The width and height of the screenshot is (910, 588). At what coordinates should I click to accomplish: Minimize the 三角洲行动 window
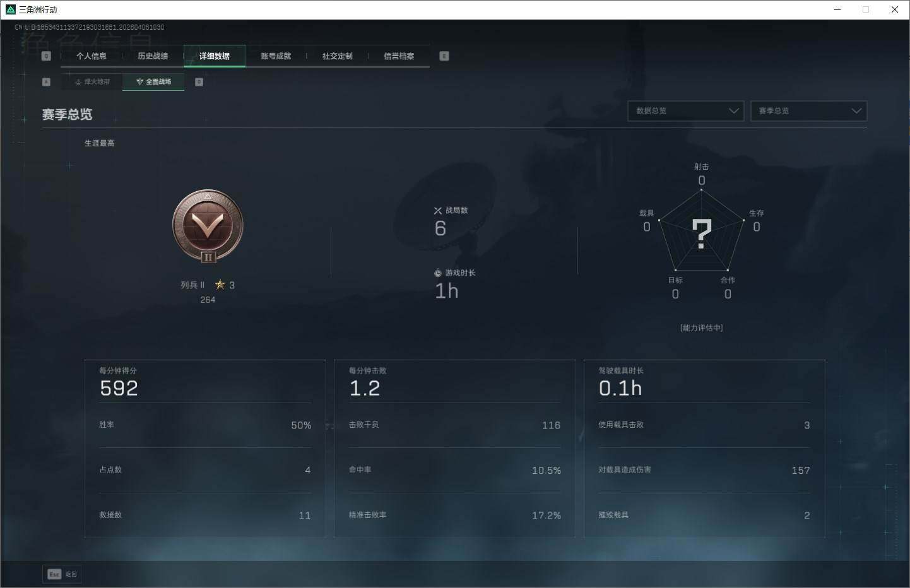coord(837,9)
